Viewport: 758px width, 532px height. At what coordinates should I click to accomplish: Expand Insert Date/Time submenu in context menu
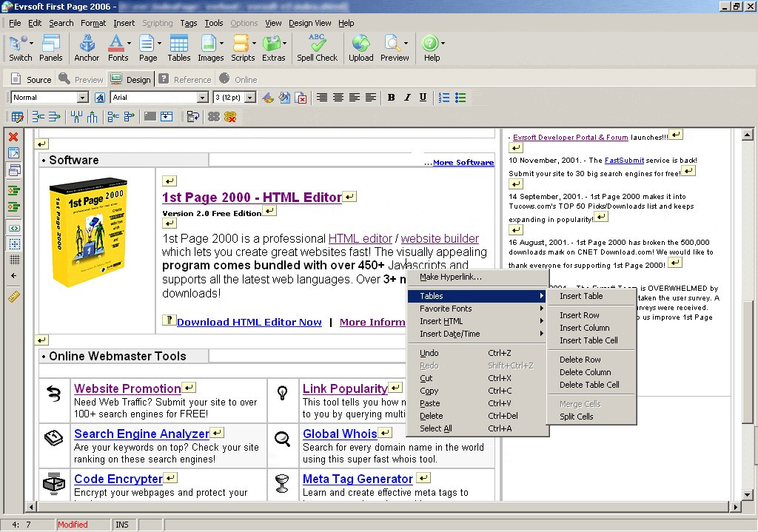tap(478, 334)
